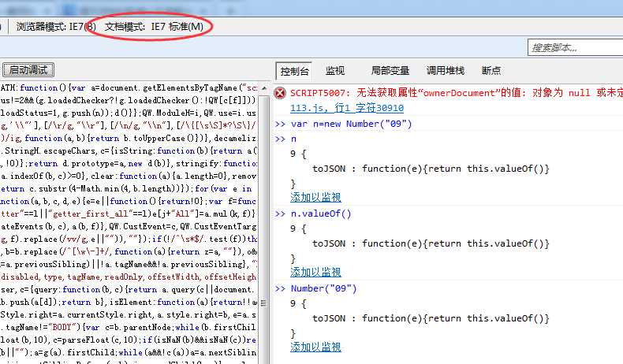This screenshot has height=364, width=623.
Task: Click the source line starting ATH:function()
Action: point(129,87)
